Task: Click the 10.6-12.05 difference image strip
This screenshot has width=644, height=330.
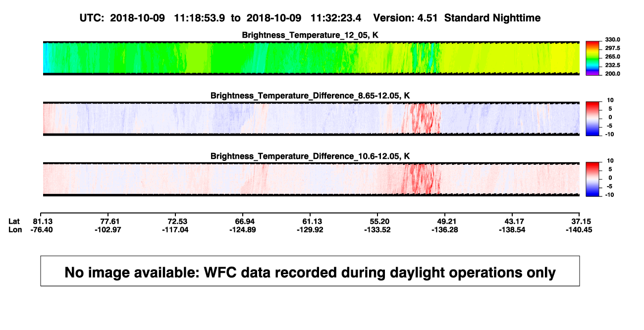Action: point(311,179)
